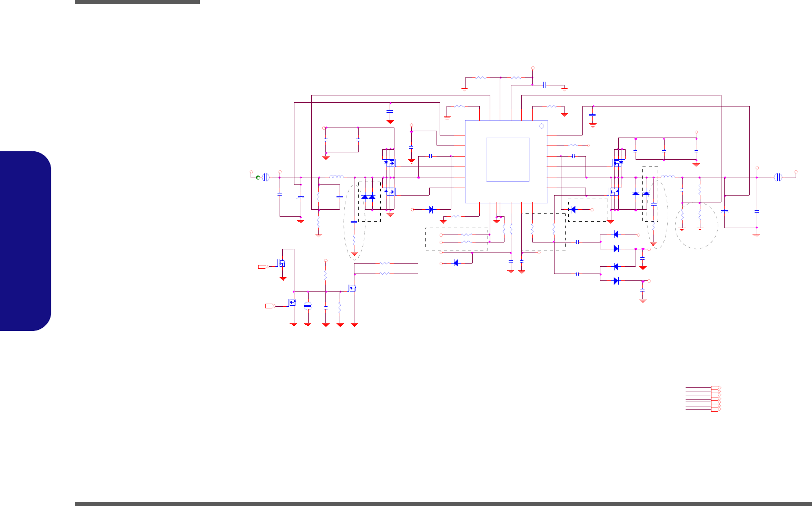Select the dual diode pair in the left dashed box
812x506 pixels.
click(368, 197)
